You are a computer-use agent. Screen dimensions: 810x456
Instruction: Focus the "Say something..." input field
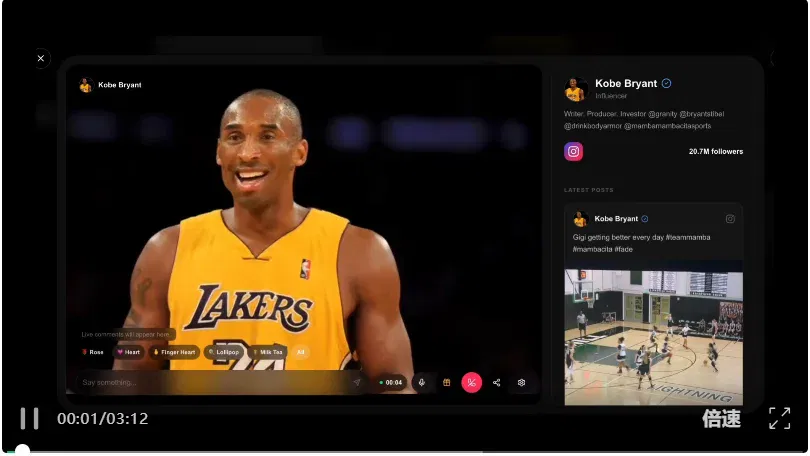(x=214, y=383)
